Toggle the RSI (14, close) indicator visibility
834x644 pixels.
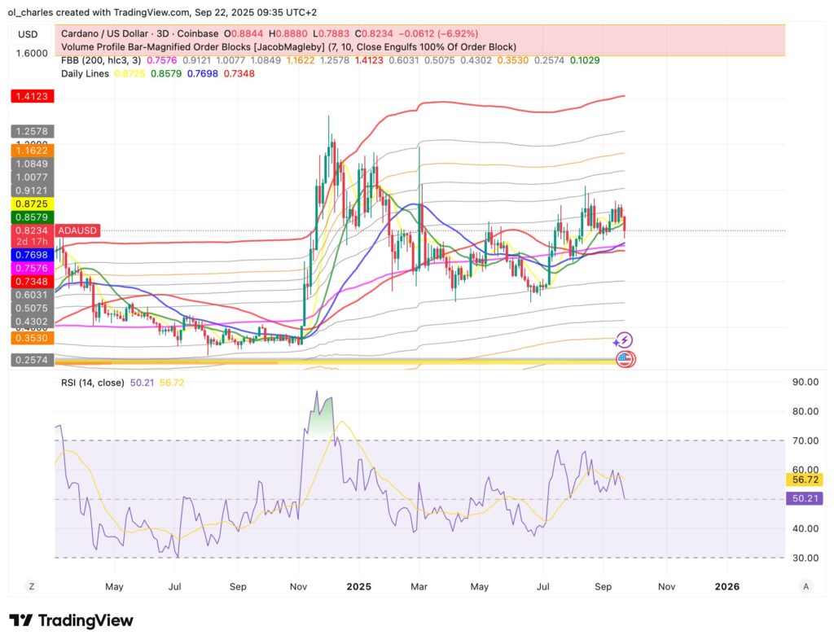point(92,382)
